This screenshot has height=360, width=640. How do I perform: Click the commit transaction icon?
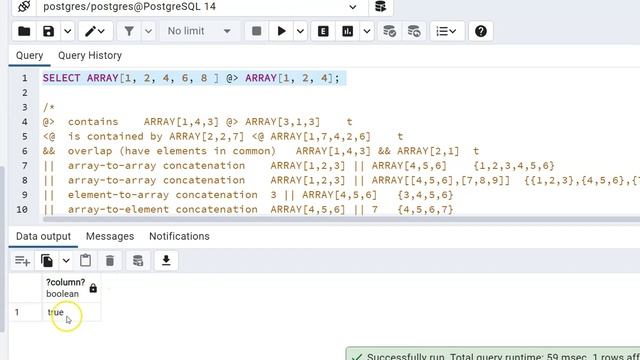click(x=389, y=31)
